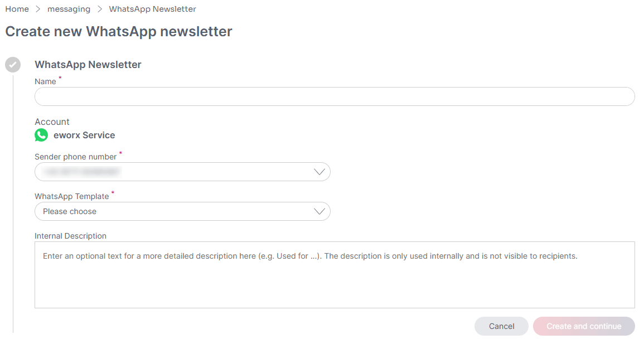Screen dimensions: 644x344
Task: Click the eworx Service account name
Action: coord(84,135)
